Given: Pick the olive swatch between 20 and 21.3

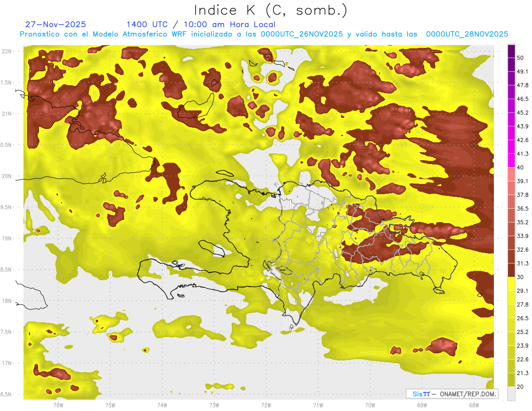Looking at the screenshot, I should [511, 380].
